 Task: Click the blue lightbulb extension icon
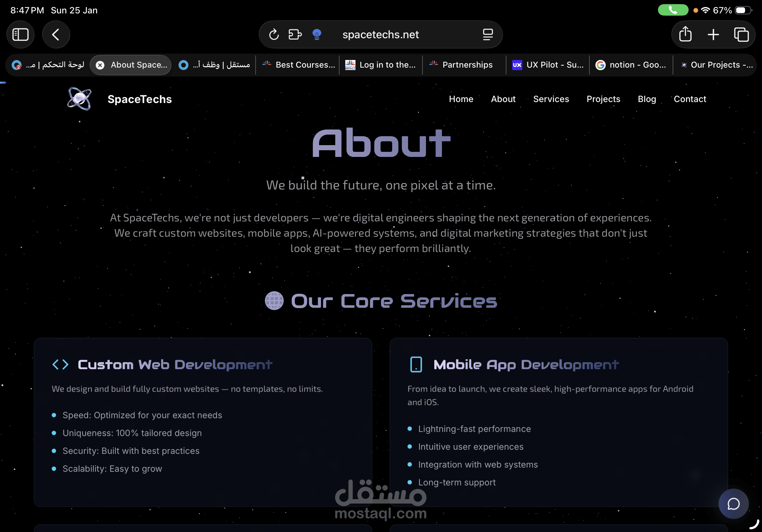[317, 34]
